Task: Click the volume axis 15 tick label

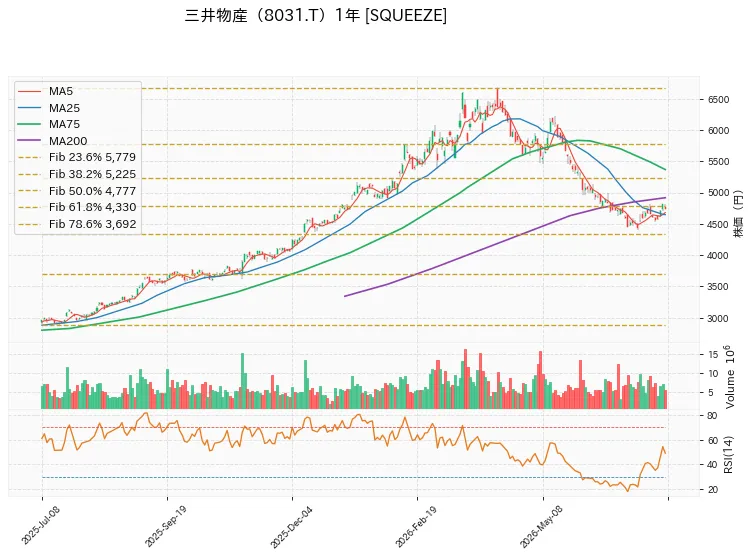Action: pos(714,355)
